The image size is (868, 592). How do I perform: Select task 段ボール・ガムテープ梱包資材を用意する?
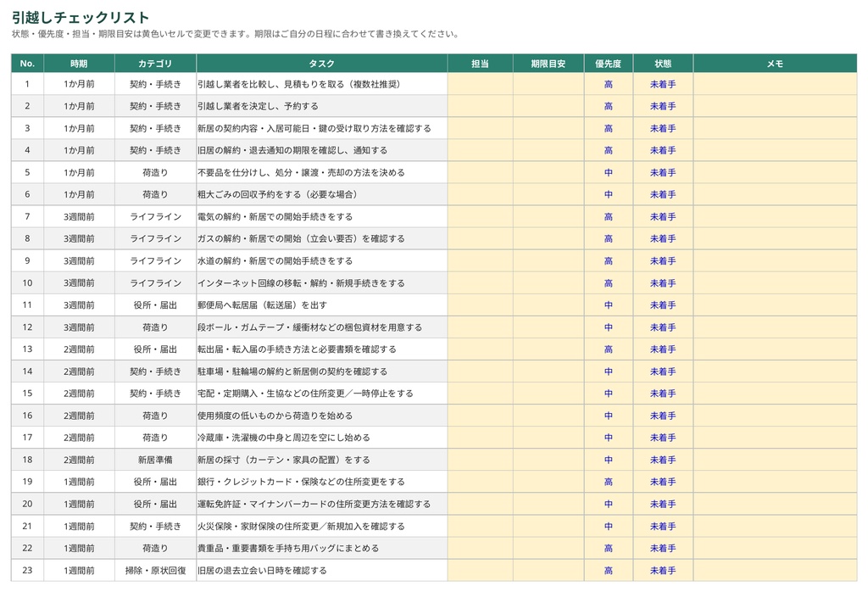pyautogui.click(x=321, y=327)
